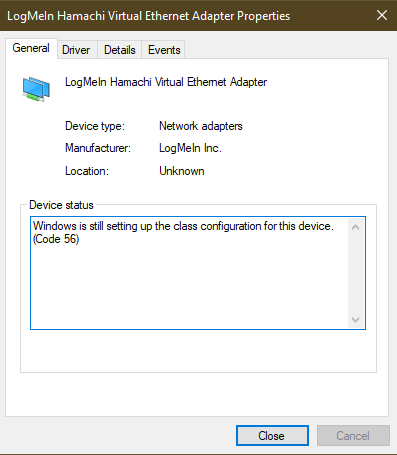Click the greyed-out Cancel button
Screen dimensions: 397x455
point(353,436)
